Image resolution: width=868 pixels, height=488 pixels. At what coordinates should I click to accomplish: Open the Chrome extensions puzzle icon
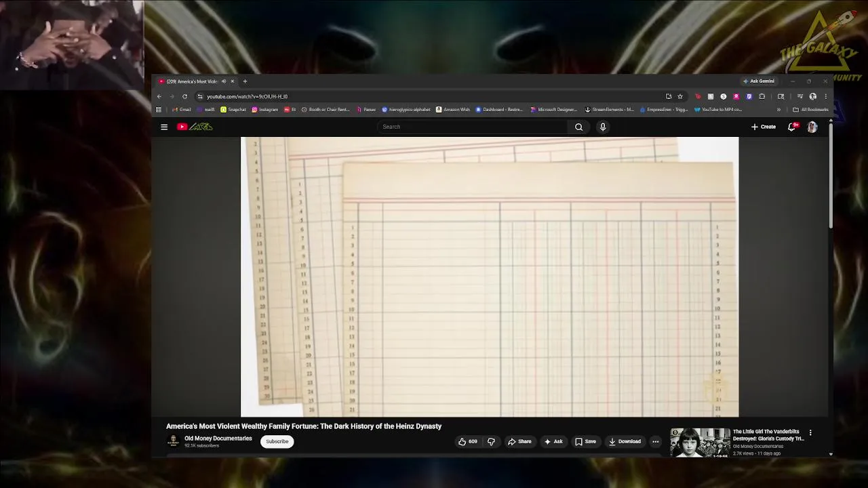click(762, 96)
